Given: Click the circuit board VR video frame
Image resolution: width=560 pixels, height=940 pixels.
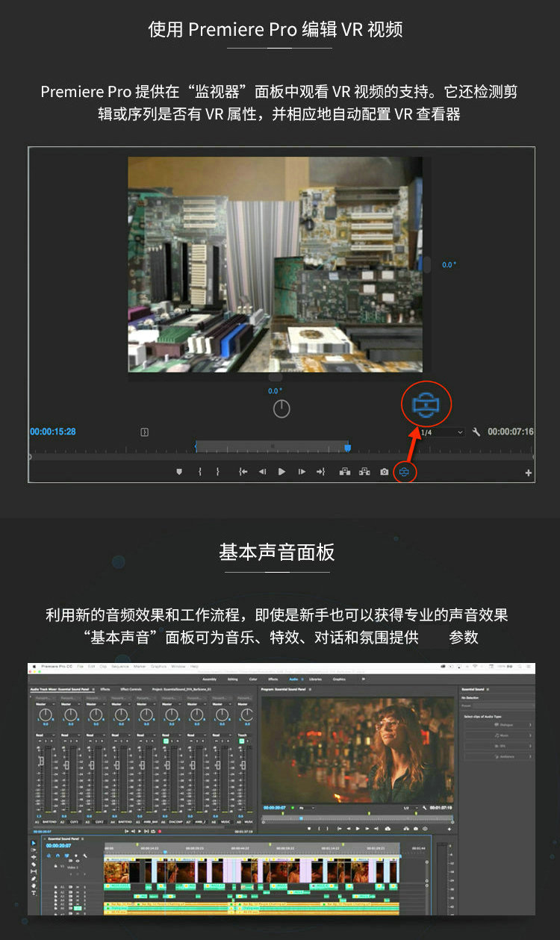Looking at the screenshot, I should tap(275, 264).
